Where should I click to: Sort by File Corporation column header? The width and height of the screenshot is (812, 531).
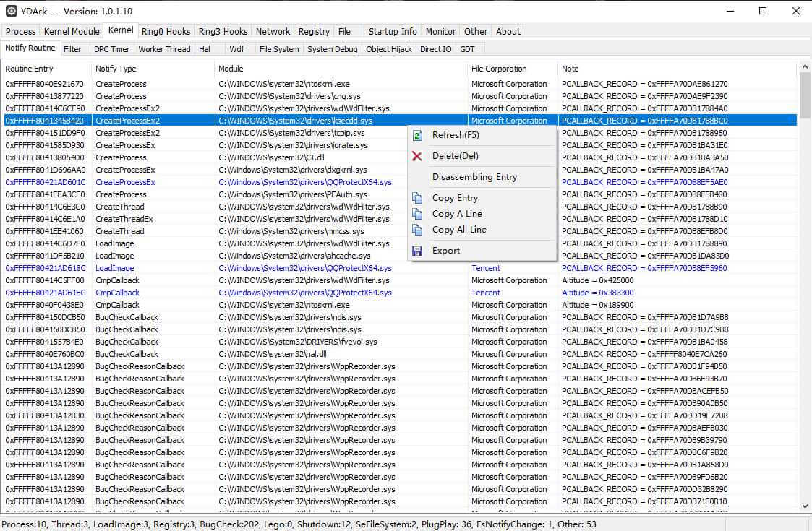(513, 69)
